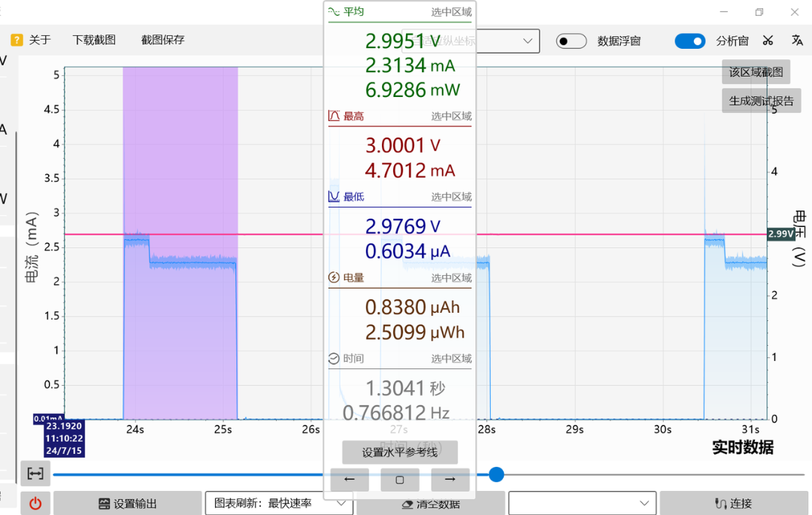Open the 关于 menu item

(x=40, y=40)
